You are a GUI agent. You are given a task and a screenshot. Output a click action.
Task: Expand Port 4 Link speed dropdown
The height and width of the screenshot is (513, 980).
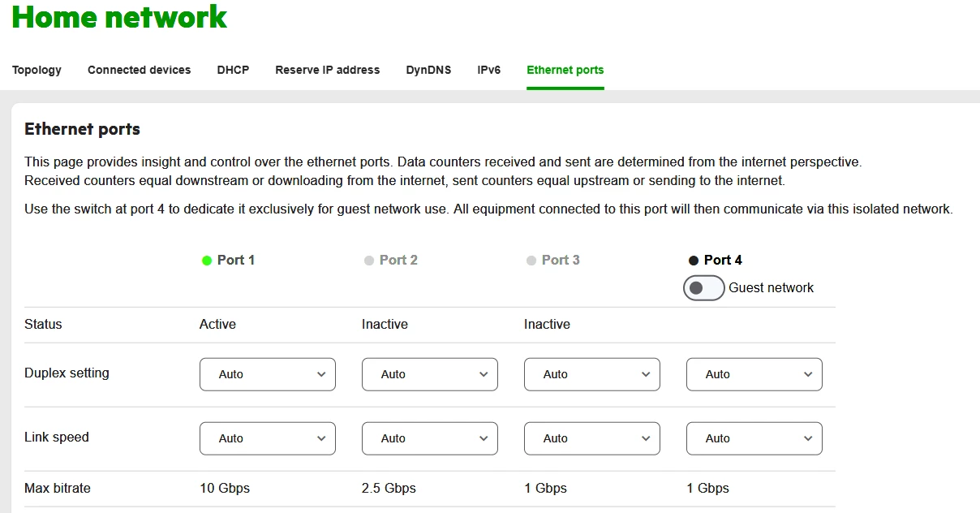[x=754, y=438]
